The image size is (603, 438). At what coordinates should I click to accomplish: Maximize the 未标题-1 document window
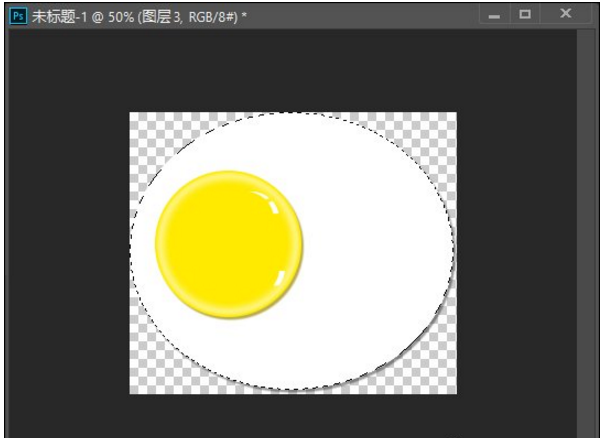[x=525, y=15]
